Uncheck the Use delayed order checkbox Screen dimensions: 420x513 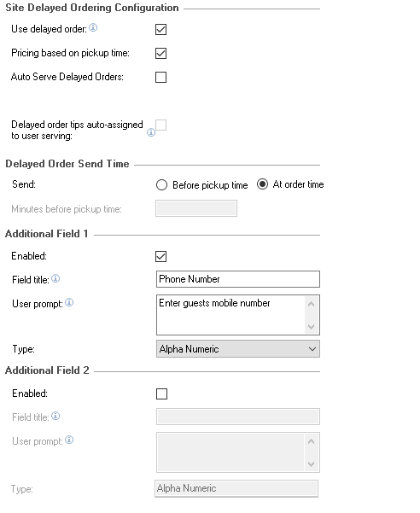pyautogui.click(x=161, y=29)
